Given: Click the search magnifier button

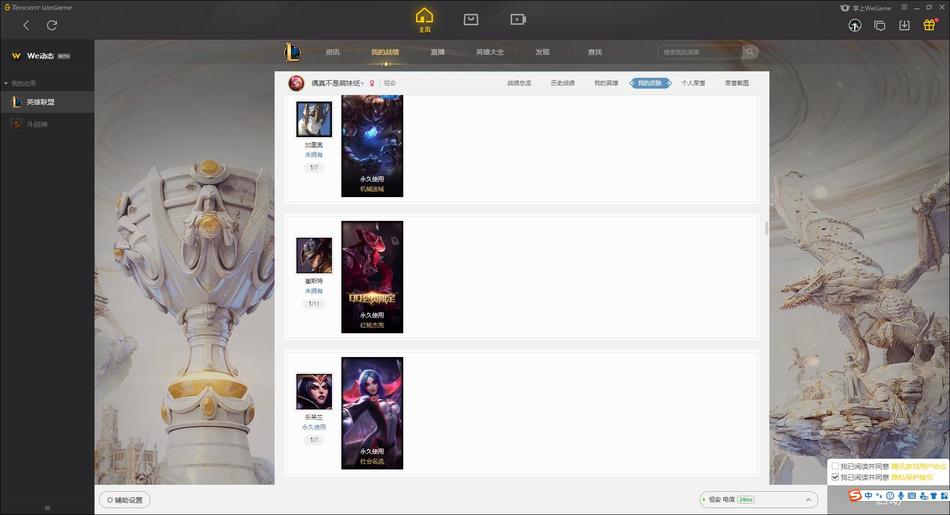Looking at the screenshot, I should (749, 52).
